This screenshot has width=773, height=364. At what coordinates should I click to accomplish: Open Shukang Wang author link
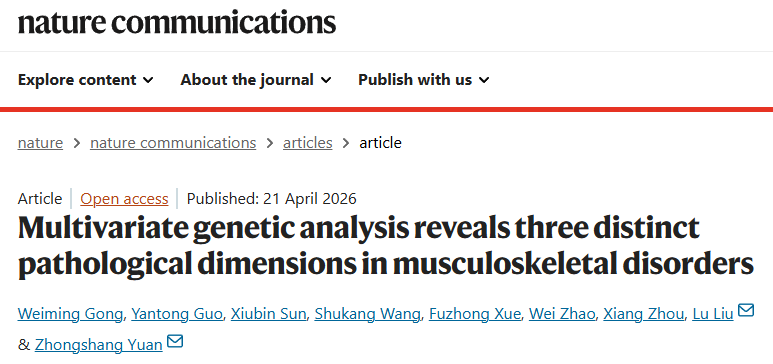click(368, 314)
